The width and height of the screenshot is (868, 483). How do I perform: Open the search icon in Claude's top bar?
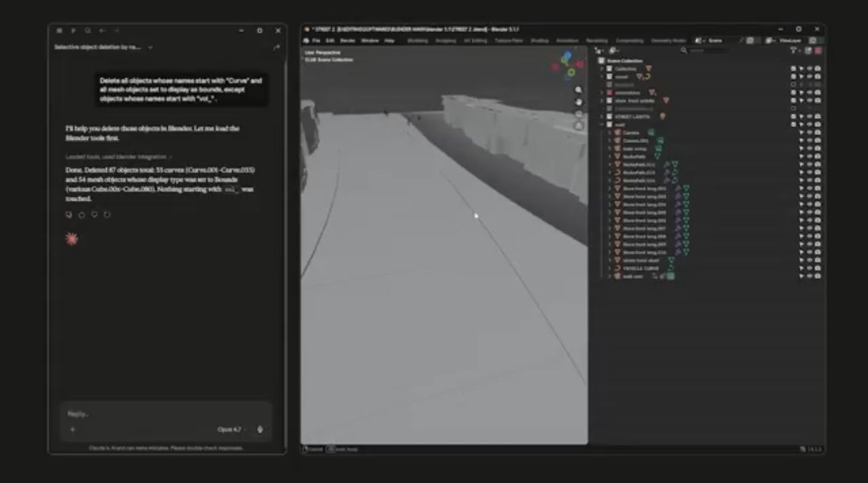tap(87, 31)
